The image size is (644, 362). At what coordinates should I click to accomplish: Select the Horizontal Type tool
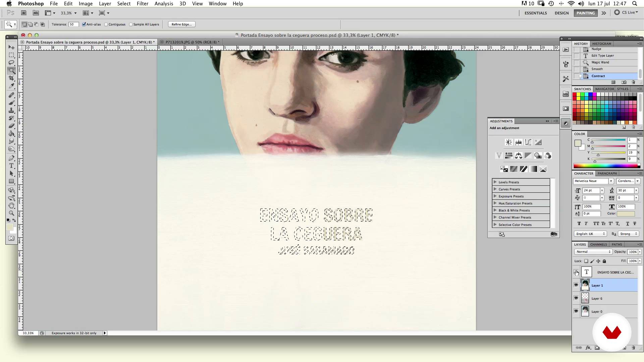[11, 166]
